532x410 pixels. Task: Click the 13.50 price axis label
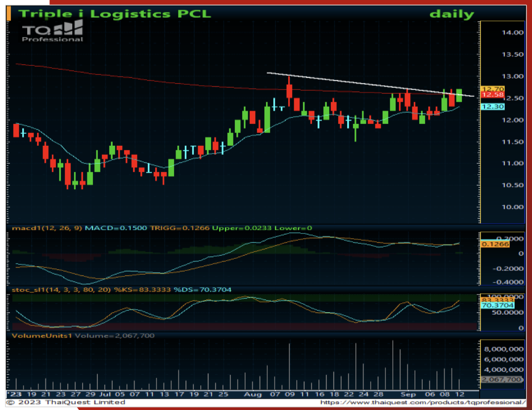click(513, 54)
